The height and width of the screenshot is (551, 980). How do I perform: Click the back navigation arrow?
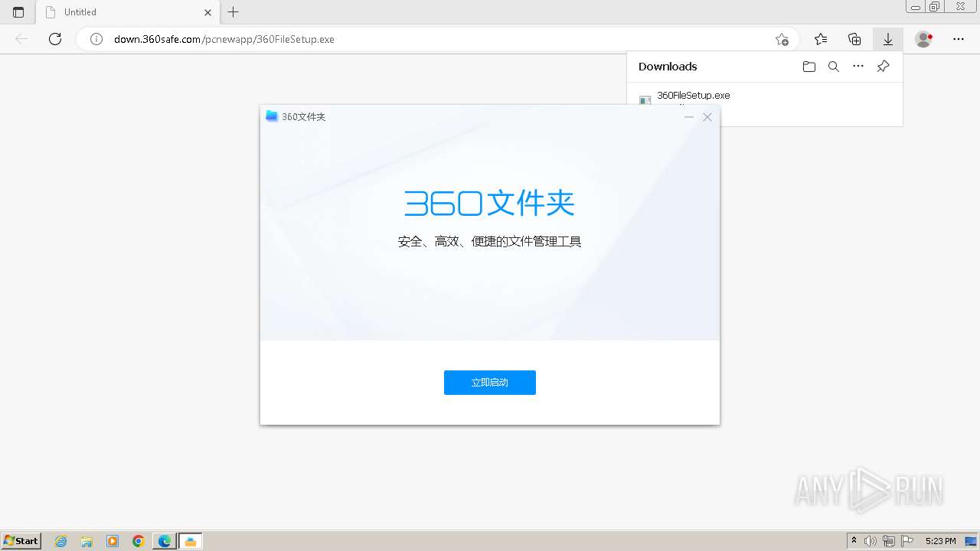21,39
